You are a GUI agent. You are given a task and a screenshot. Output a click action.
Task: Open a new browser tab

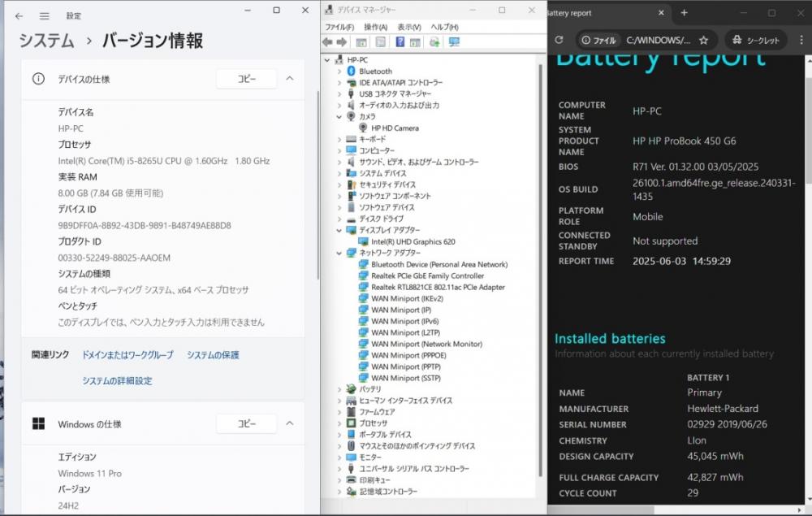(684, 13)
